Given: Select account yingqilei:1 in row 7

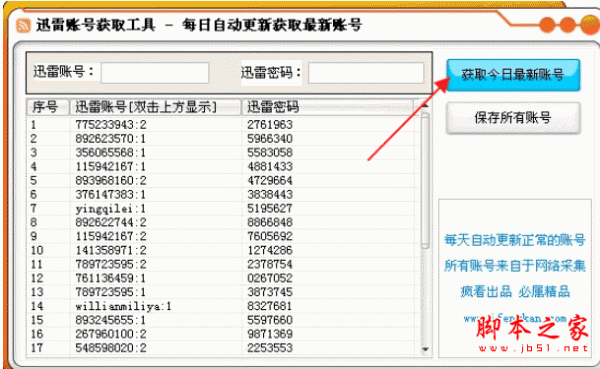Looking at the screenshot, I should [110, 209].
